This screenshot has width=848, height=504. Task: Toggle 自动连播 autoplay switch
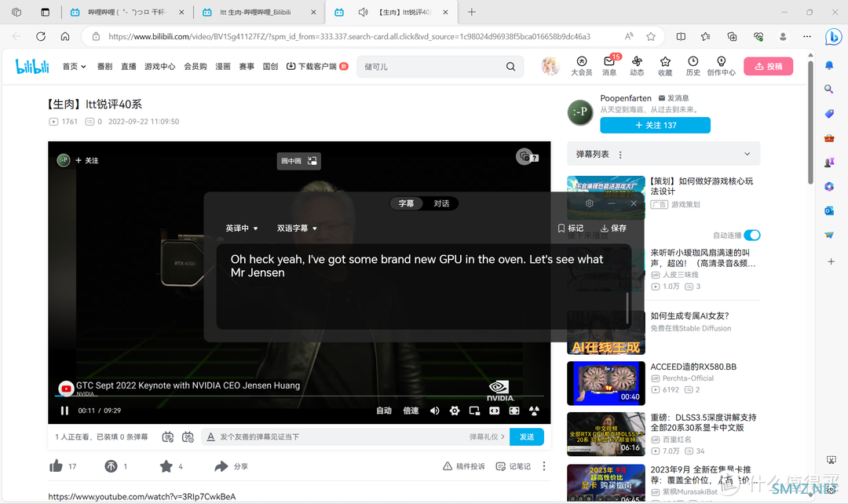(751, 236)
